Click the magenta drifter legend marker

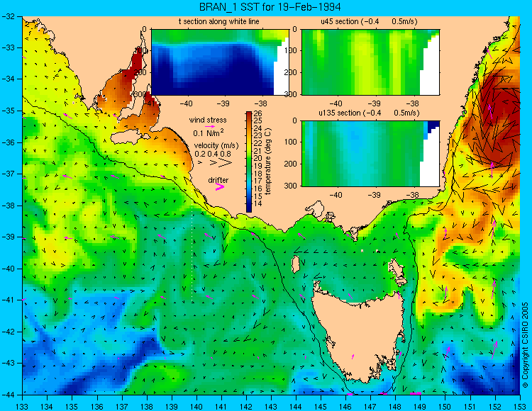point(220,186)
